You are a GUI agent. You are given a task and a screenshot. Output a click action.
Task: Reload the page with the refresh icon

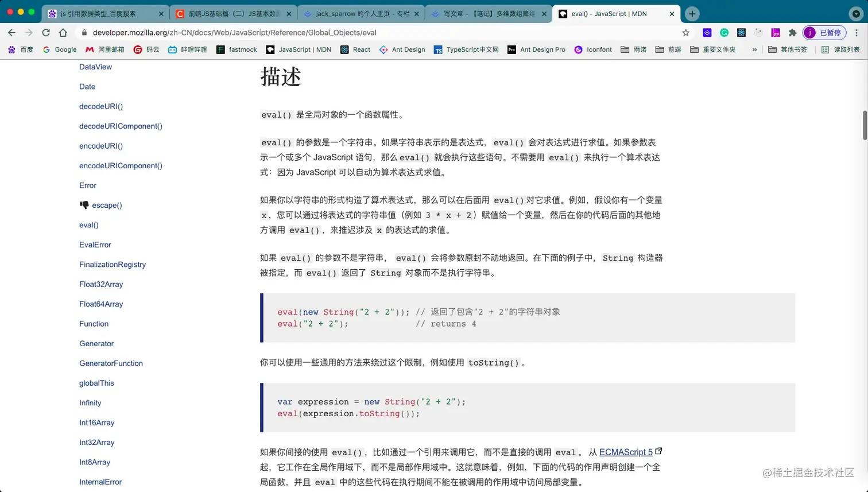point(46,33)
